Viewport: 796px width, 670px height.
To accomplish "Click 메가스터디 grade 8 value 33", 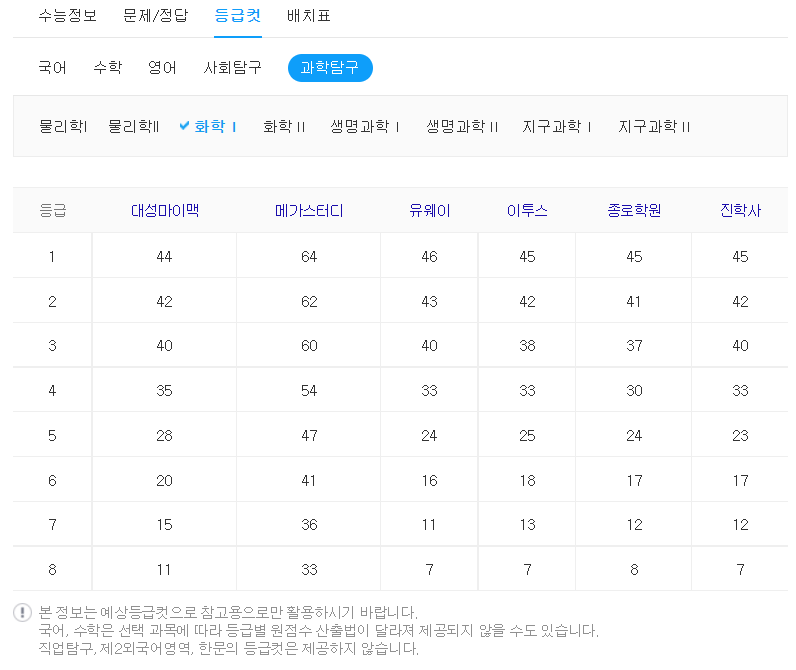I will coord(309,570).
